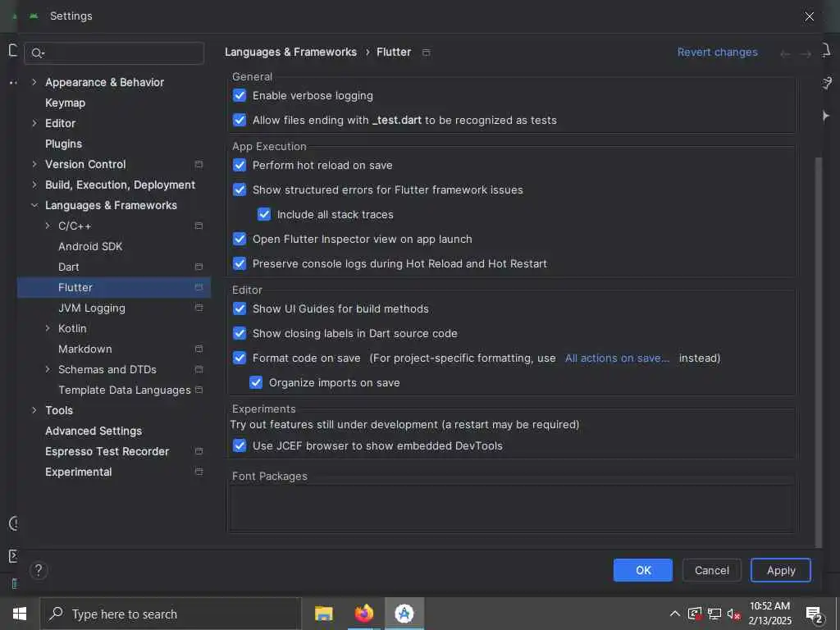Switch to Android Studio in the taskbar

click(x=404, y=614)
